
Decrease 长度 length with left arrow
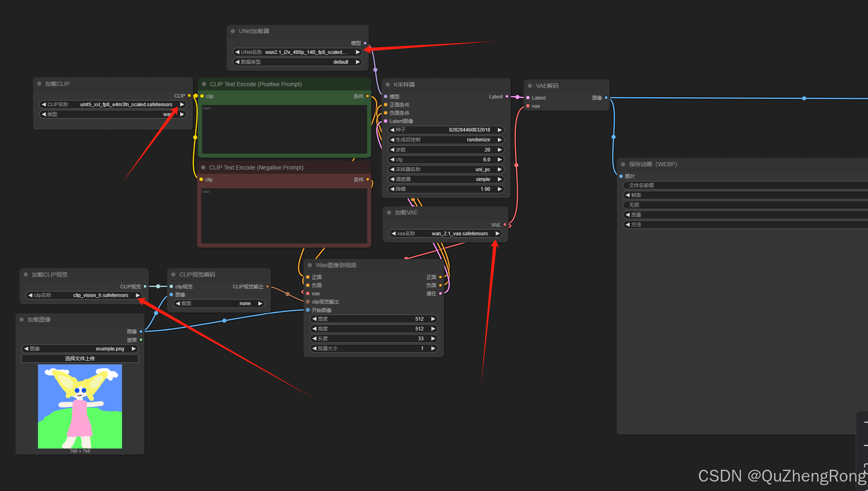[x=314, y=339]
